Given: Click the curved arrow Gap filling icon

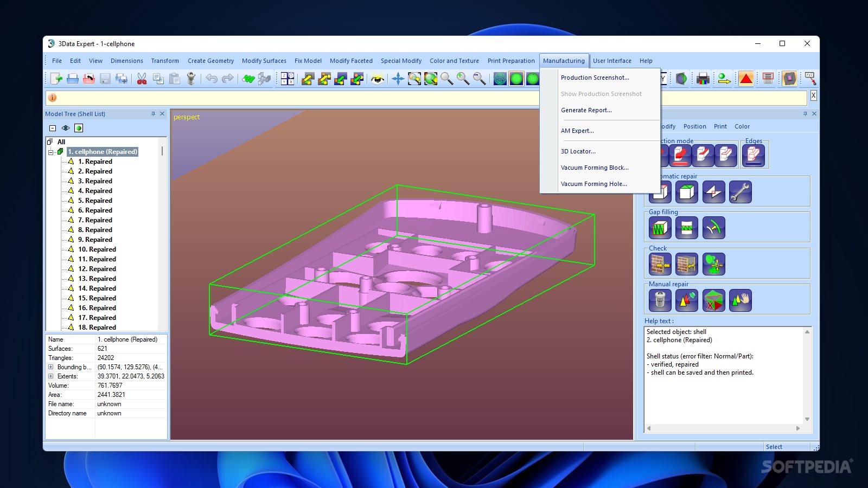Looking at the screenshot, I should [x=714, y=228].
